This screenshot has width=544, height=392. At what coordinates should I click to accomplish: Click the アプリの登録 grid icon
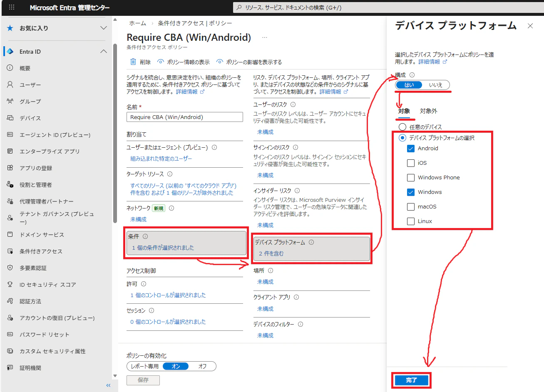tap(10, 168)
